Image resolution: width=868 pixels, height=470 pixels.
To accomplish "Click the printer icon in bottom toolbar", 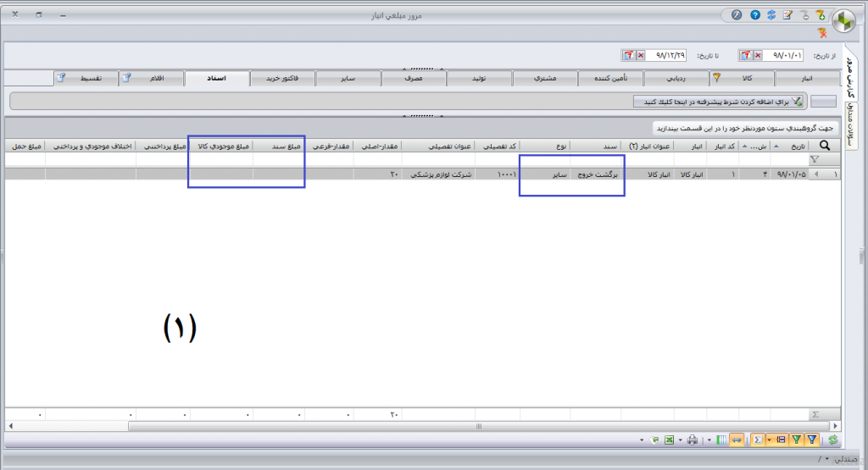I will pos(693,440).
